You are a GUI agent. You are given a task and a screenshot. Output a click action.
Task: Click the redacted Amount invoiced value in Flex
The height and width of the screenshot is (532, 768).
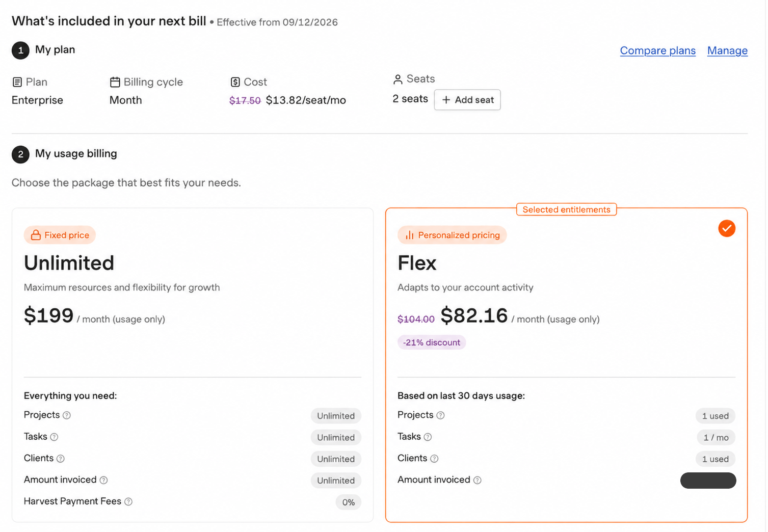pyautogui.click(x=708, y=481)
